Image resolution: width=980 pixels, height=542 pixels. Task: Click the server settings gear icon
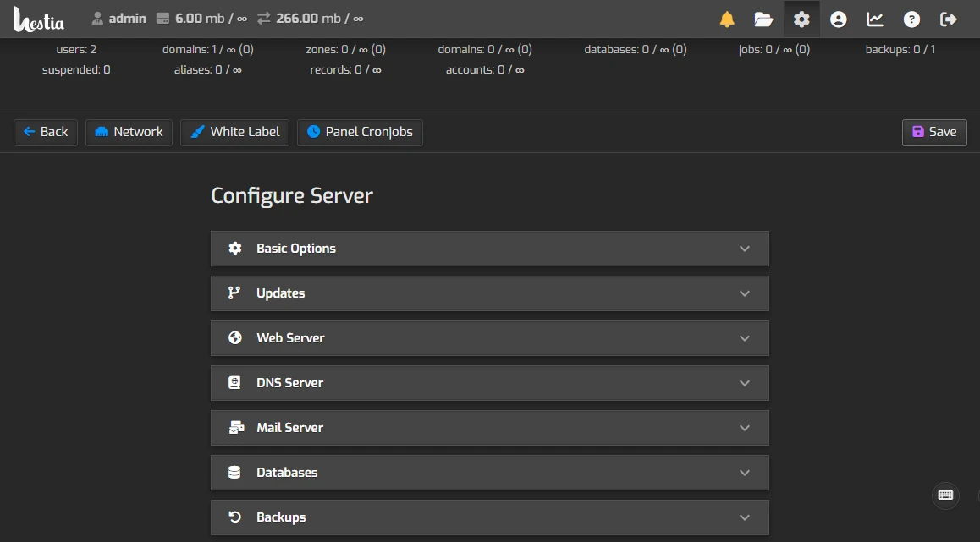(801, 19)
